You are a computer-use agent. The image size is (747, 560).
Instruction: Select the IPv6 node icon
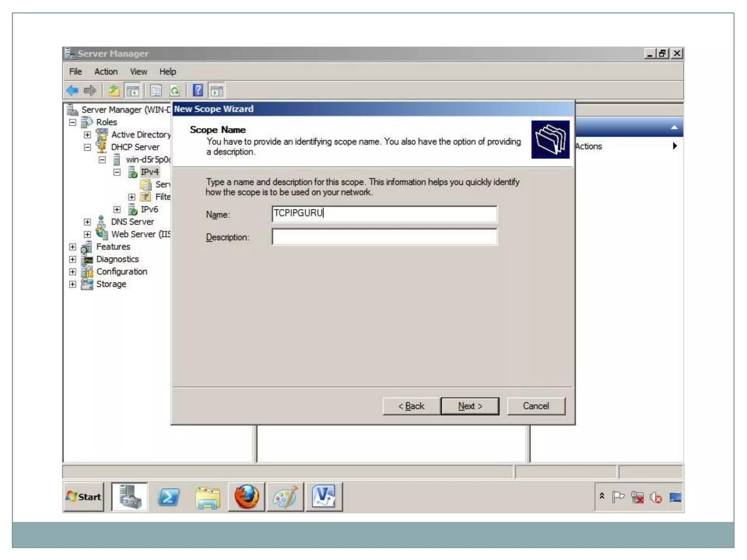click(133, 209)
